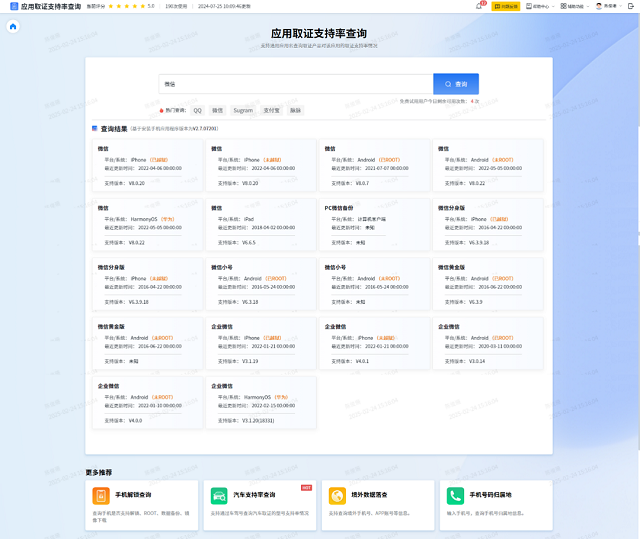Open the 企业微信 HarmonyOS card
The height and width of the screenshot is (539, 640).
pos(261,402)
